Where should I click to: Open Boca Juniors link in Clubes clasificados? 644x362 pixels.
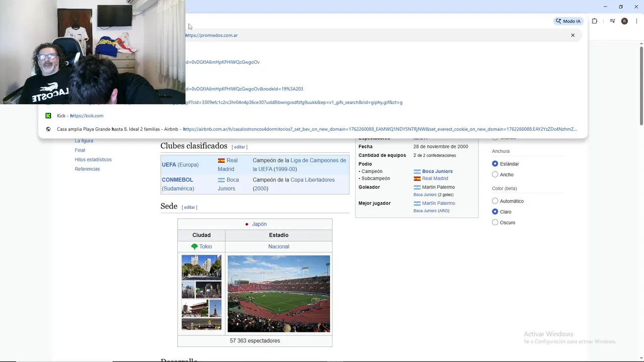(228, 184)
